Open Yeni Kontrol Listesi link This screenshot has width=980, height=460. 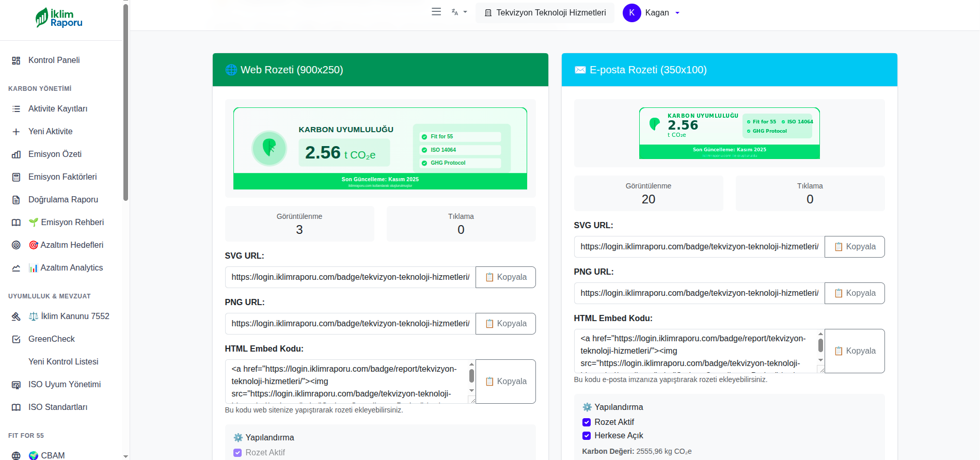pyautogui.click(x=63, y=362)
